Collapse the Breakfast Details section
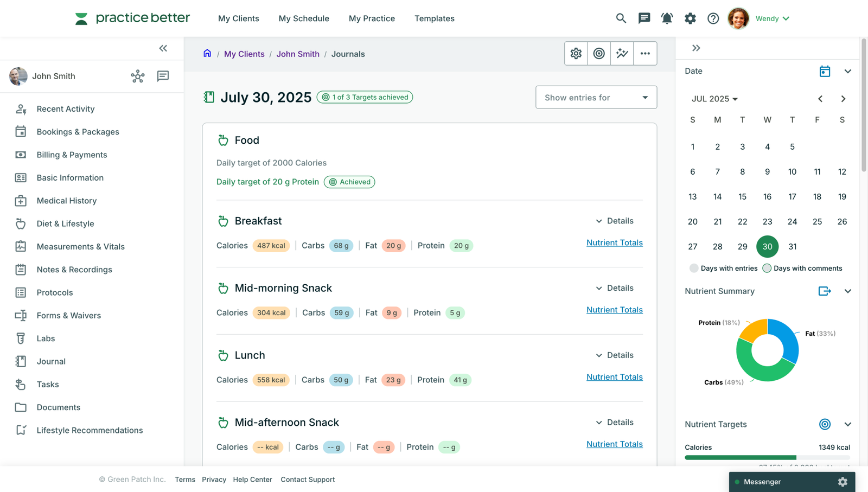 click(x=615, y=221)
